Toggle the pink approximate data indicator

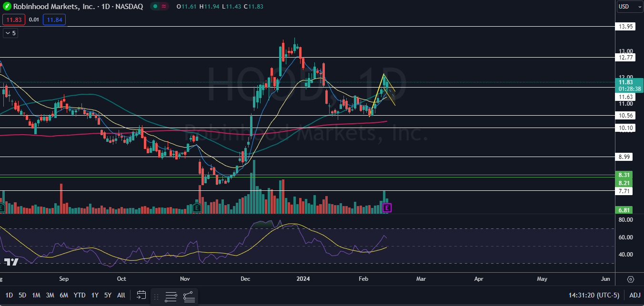pos(164,7)
